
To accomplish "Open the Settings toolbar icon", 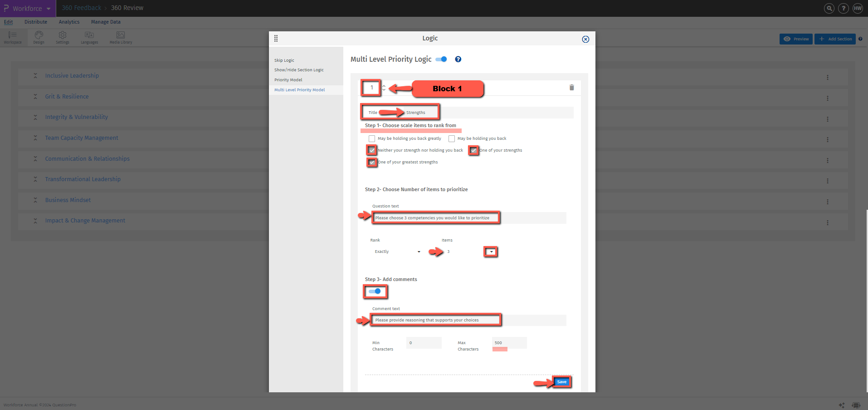I will [62, 37].
